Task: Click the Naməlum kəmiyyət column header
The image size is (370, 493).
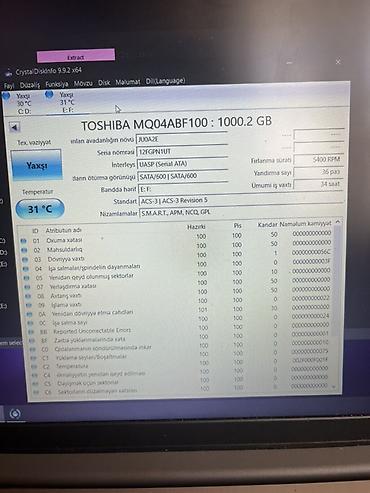Action: point(305,224)
